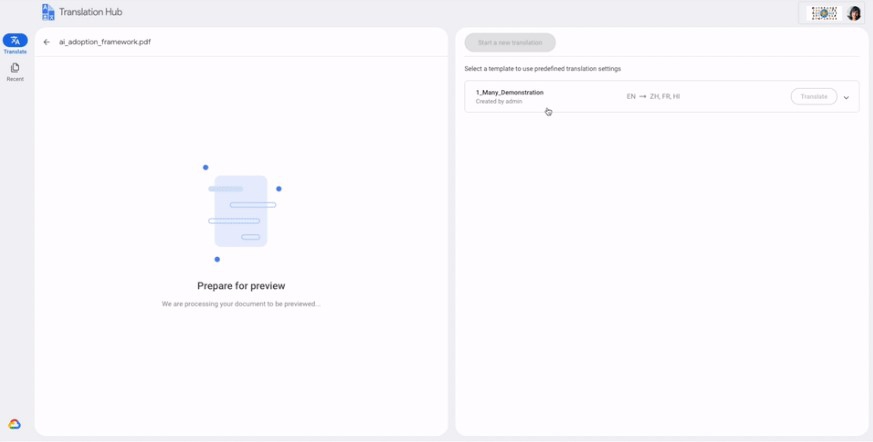Open the Translate section in sidebar

pos(15,40)
